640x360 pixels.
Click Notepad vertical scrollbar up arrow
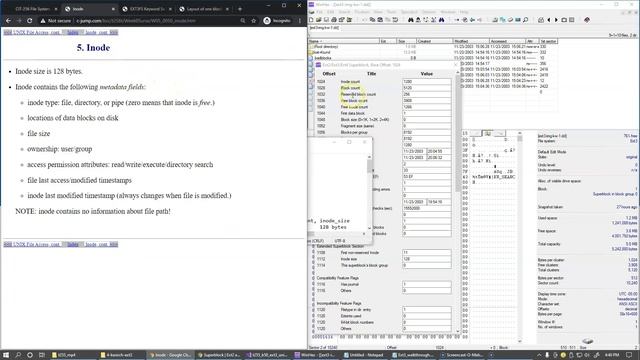(x=369, y=157)
